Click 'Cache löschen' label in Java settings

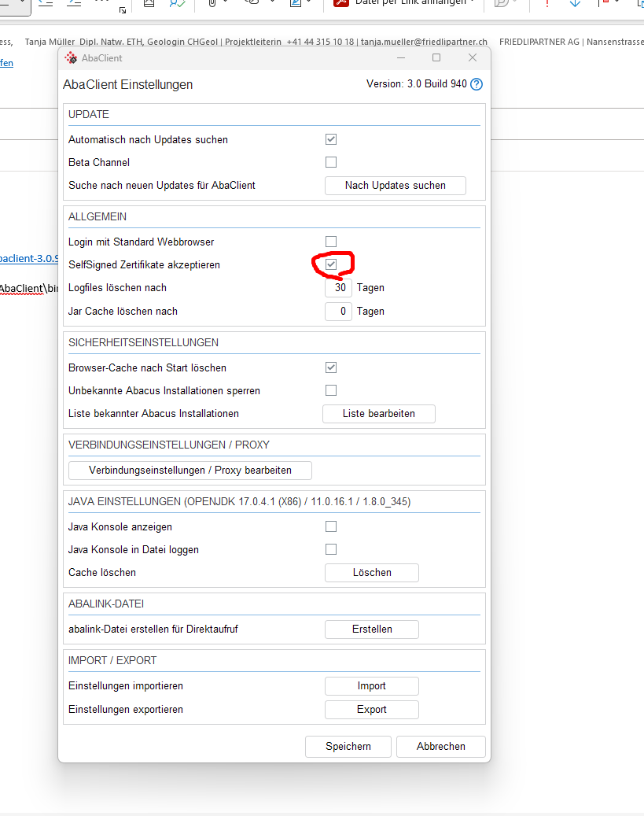(102, 572)
